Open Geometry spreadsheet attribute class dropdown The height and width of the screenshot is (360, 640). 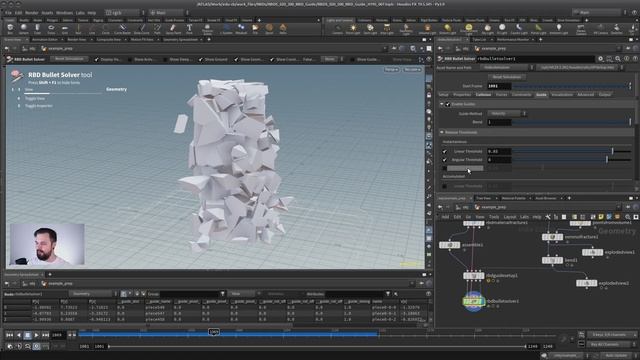[93, 294]
